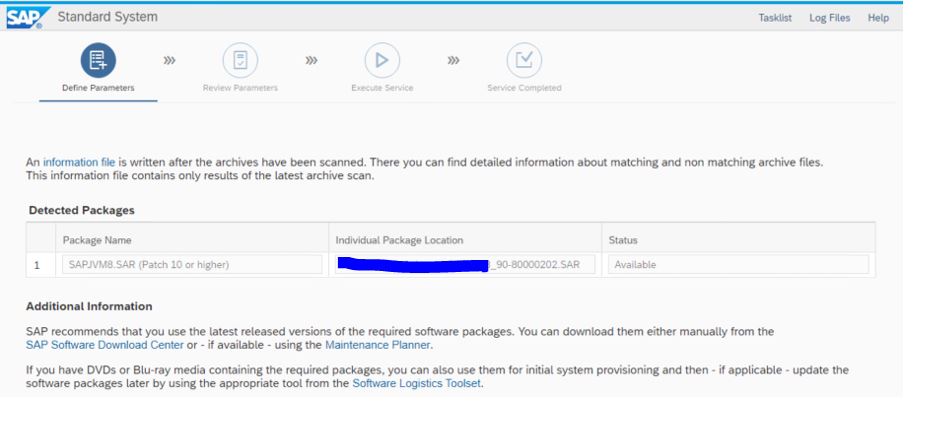This screenshot has height=436, width=931.
Task: Click the Service Completed label
Action: pyautogui.click(x=524, y=88)
